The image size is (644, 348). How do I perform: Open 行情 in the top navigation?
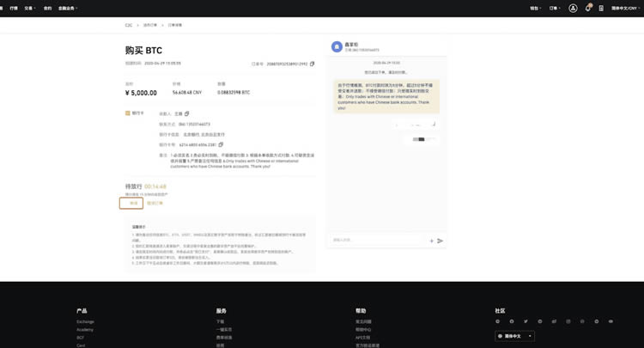(14, 9)
